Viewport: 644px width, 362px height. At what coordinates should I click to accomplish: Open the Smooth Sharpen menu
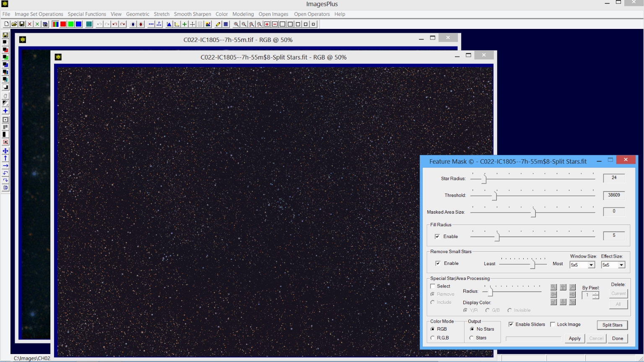pos(192,14)
